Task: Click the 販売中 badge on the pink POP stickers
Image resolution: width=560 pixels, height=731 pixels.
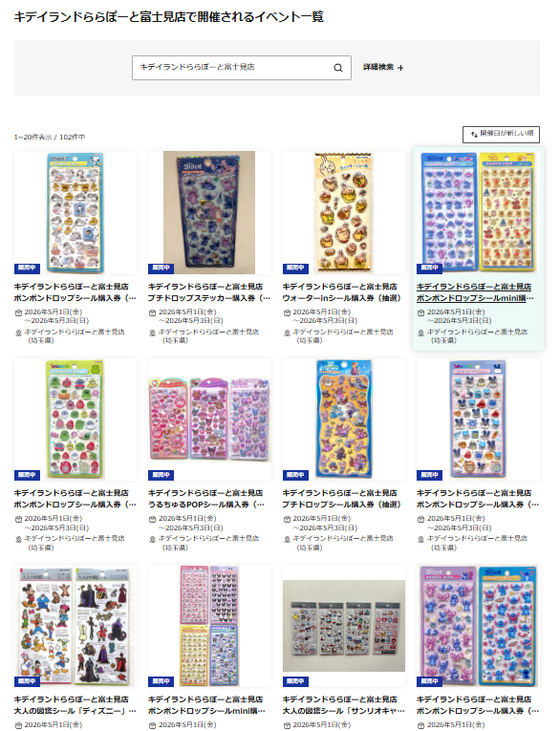Action: click(161, 475)
